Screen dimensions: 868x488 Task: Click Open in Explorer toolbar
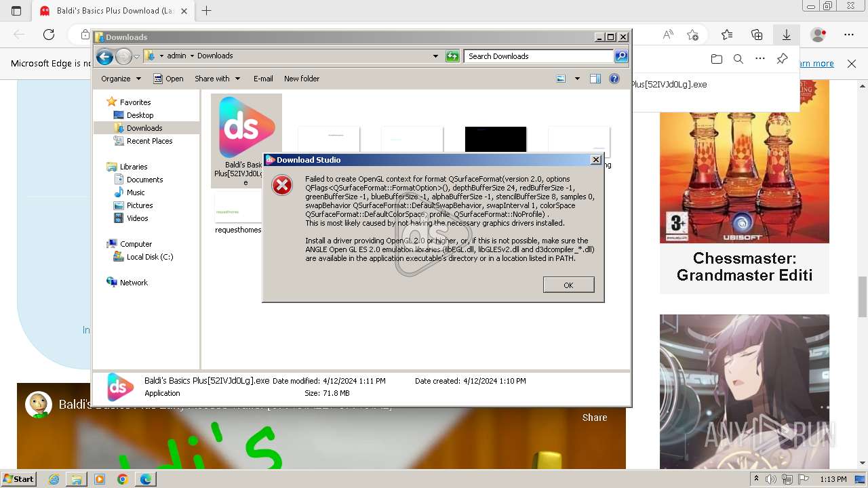[168, 79]
